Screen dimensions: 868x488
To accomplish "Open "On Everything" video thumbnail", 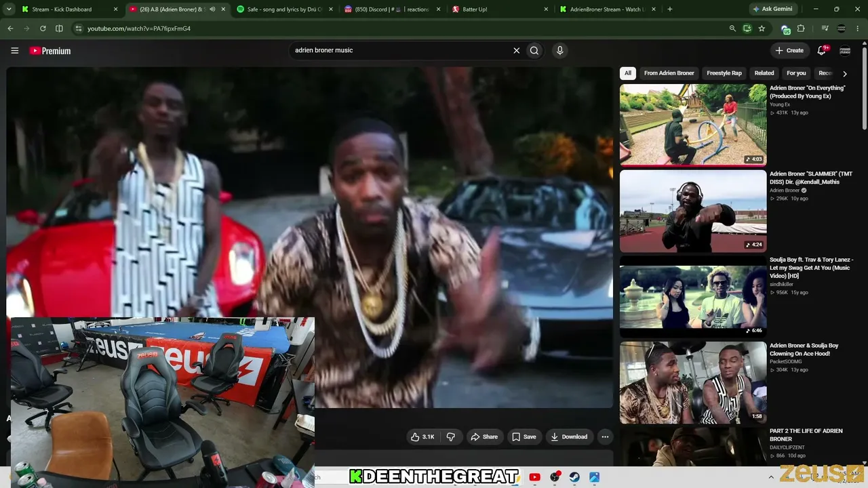I will 693,125.
